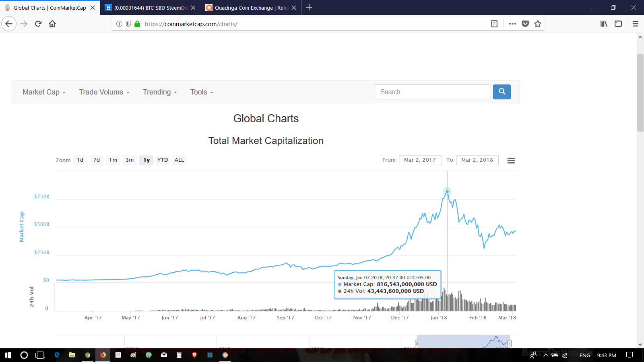Open the chart hamburger context menu

click(x=511, y=160)
